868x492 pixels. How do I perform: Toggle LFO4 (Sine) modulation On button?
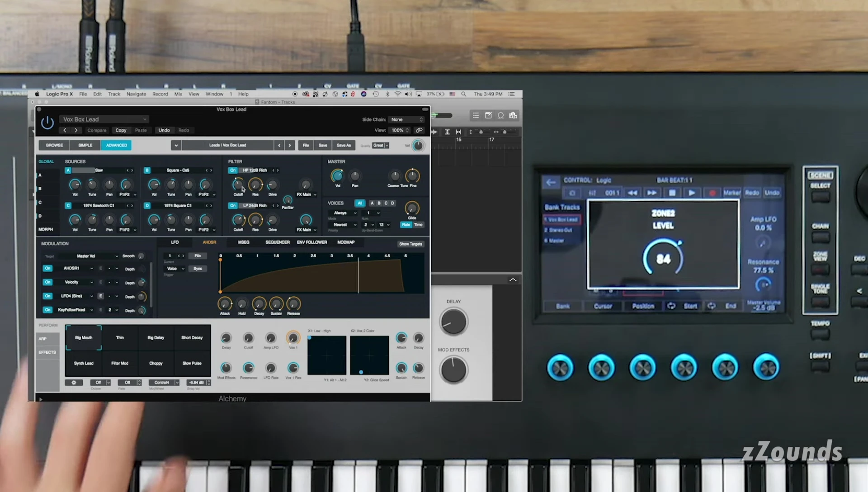click(x=47, y=296)
